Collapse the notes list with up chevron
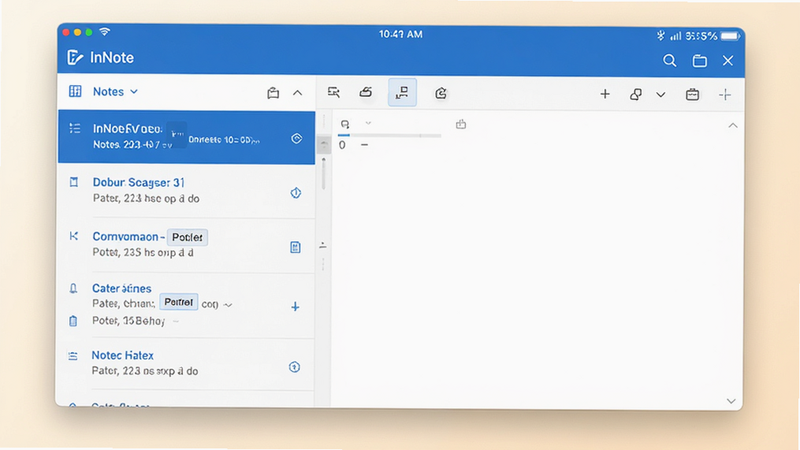Screen dimensions: 800x450 coord(297,93)
